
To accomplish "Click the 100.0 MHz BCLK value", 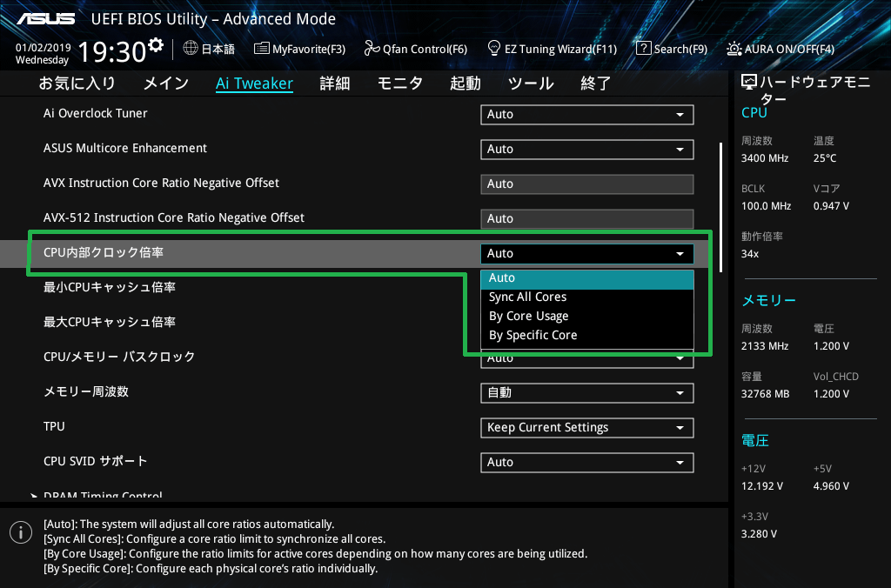I will coord(766,205).
